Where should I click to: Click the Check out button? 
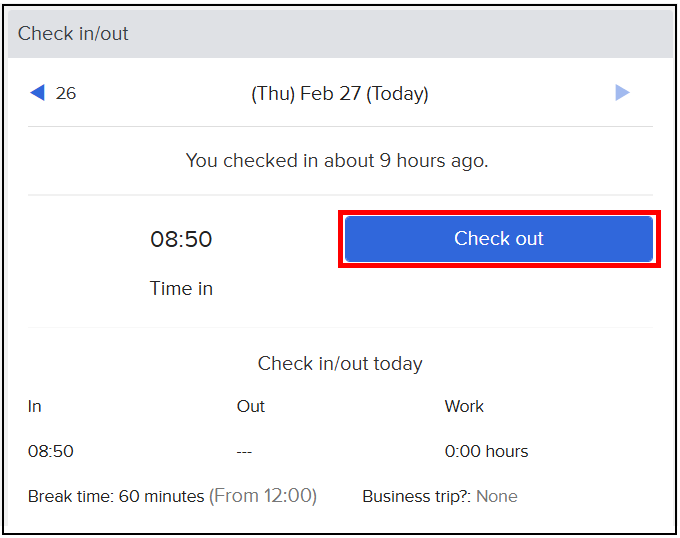pos(499,239)
